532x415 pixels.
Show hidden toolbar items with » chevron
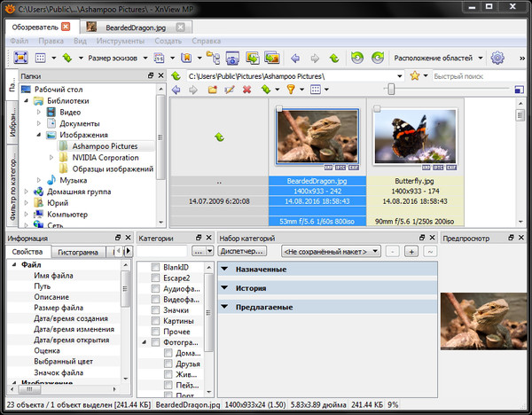522,59
